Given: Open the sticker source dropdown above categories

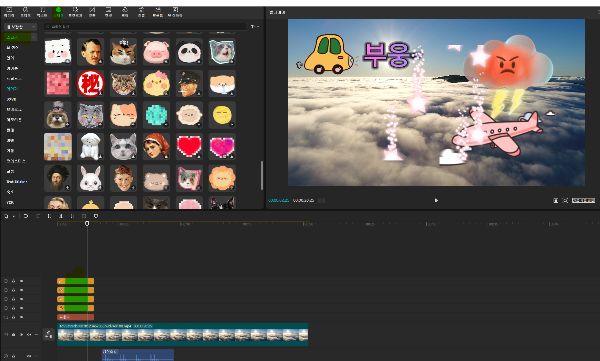Looking at the screenshot, I should (20, 27).
